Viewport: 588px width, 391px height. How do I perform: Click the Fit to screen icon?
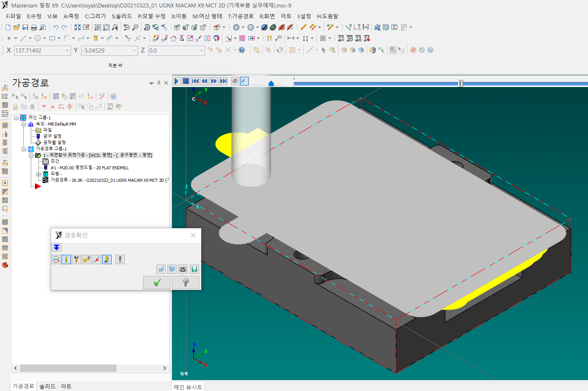pos(78,27)
